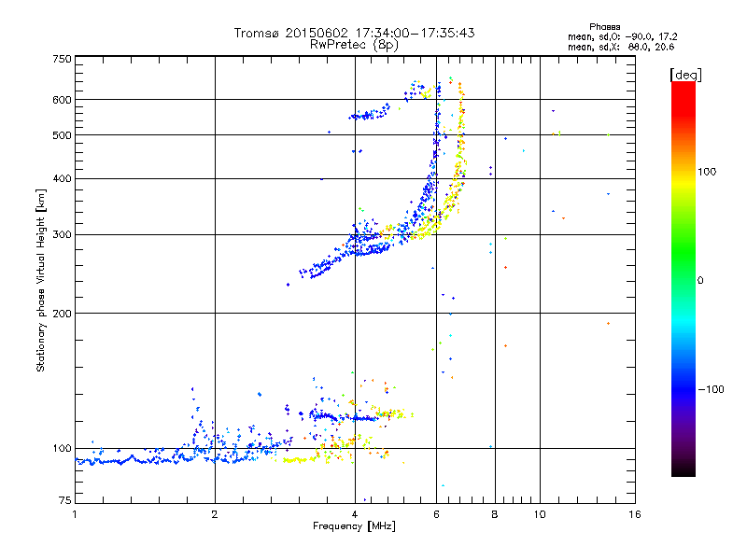
Task: Click the x-axis tick label '10'
Action: click(540, 514)
